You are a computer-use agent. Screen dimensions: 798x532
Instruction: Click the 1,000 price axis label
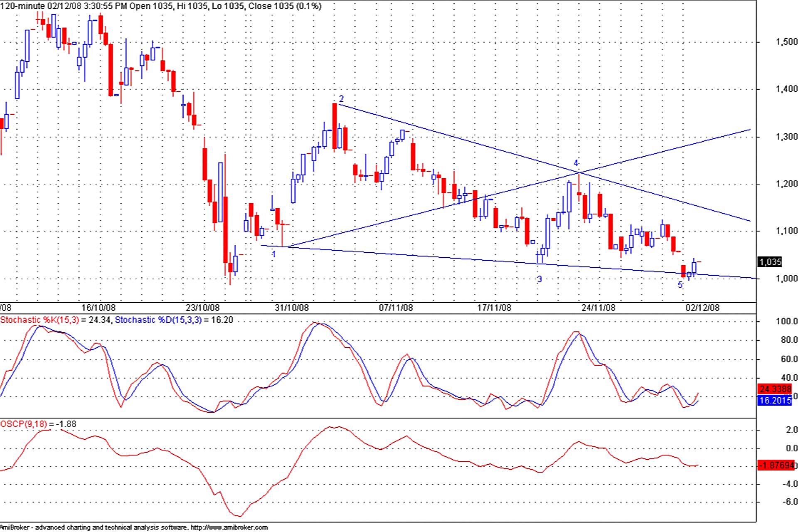tap(786, 278)
